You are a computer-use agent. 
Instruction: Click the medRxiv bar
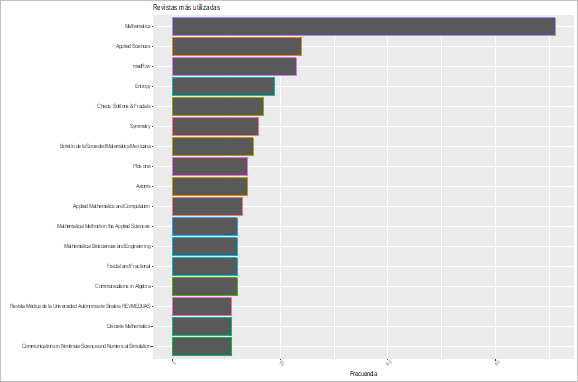click(x=234, y=66)
